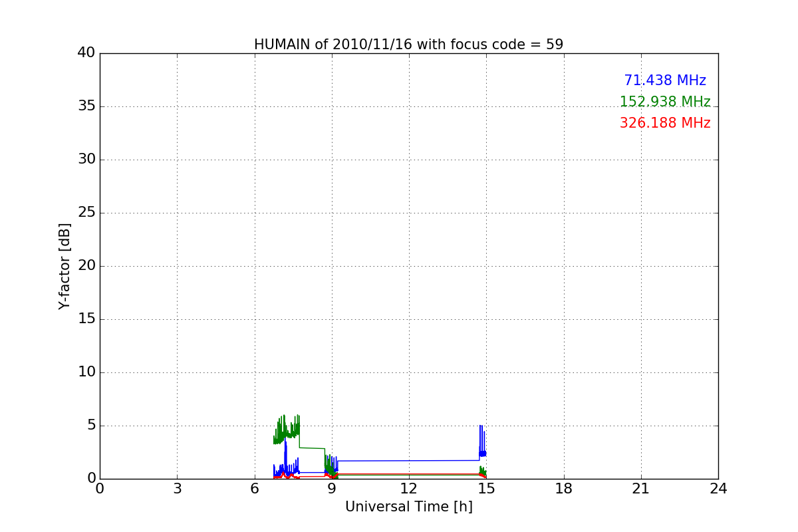This screenshot has width=798, height=532.
Task: Click the x-axis tick label '18'
Action: tap(564, 489)
